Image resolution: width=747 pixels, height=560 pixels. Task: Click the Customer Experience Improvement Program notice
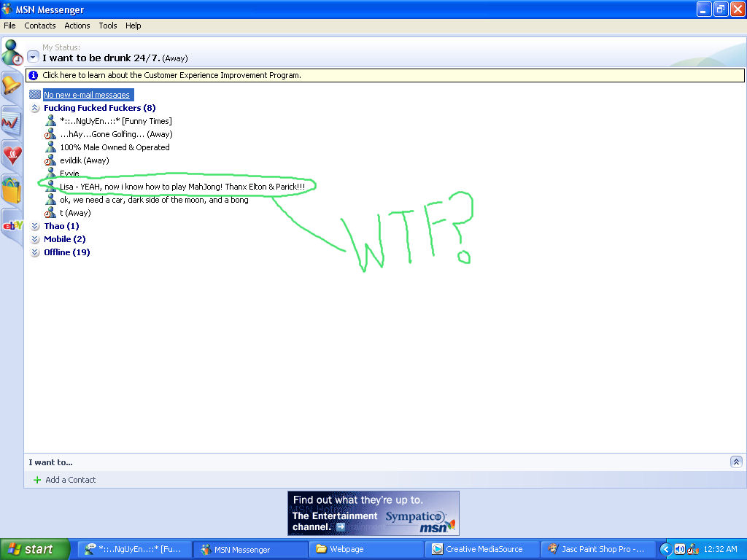[171, 75]
